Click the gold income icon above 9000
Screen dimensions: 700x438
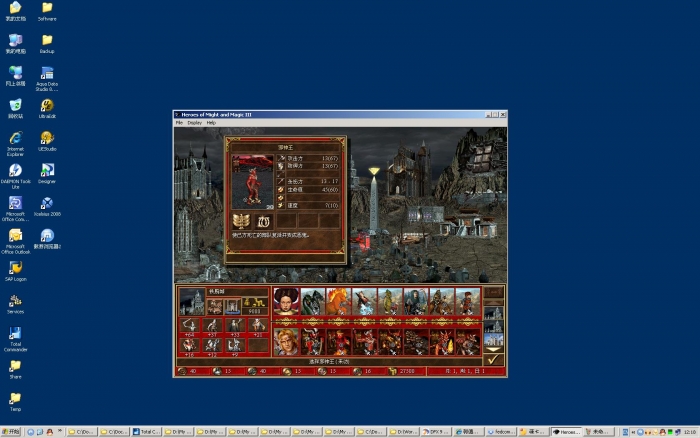(x=254, y=303)
